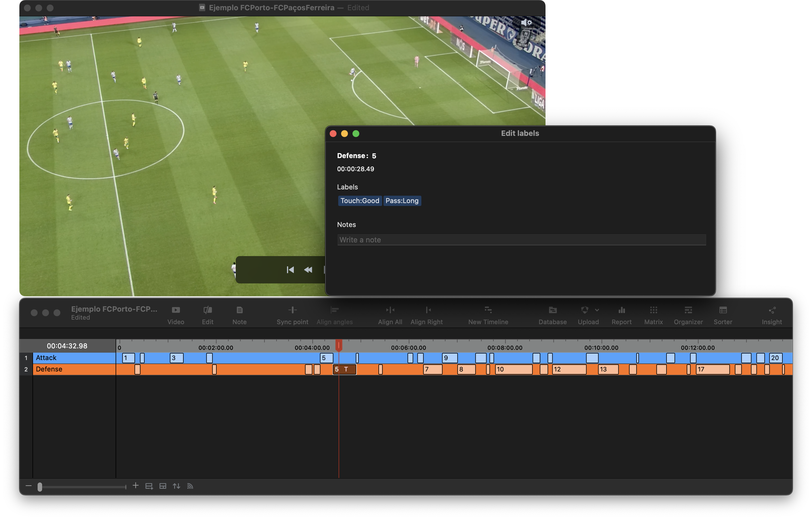The image size is (812, 519).
Task: Open the Upload dropdown chevron
Action: coord(598,310)
